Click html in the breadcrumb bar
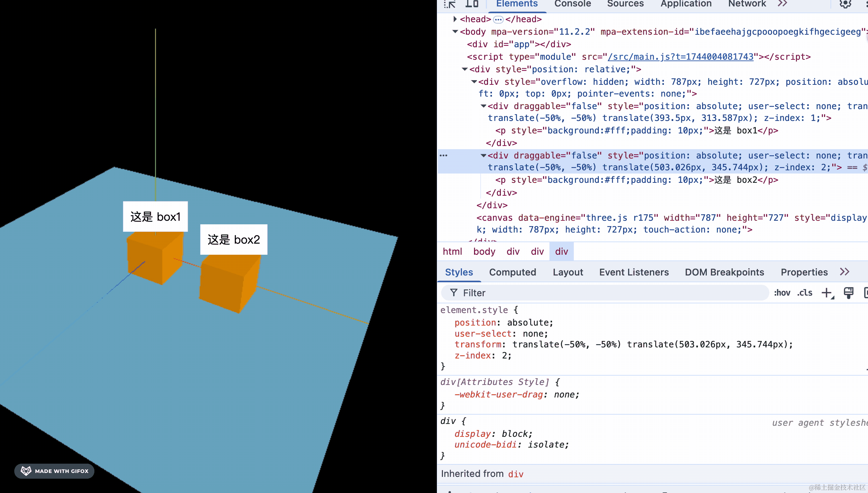The width and height of the screenshot is (868, 493). (452, 252)
